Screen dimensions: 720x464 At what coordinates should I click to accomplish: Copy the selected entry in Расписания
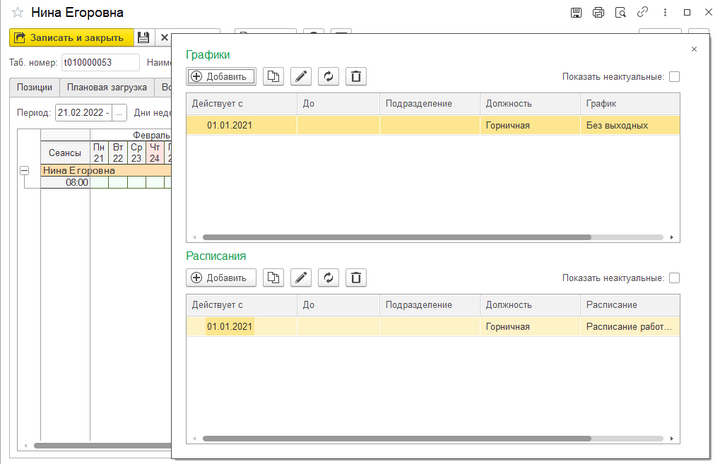[273, 277]
